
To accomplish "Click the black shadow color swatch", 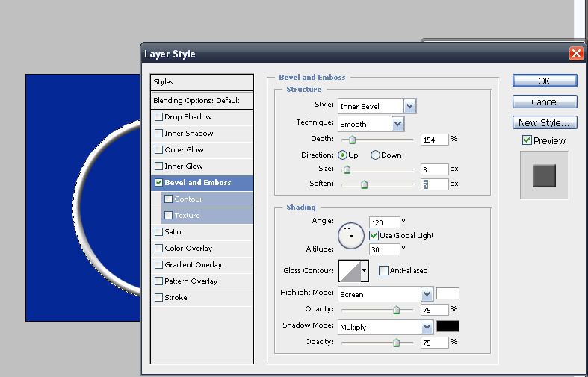I will [448, 326].
